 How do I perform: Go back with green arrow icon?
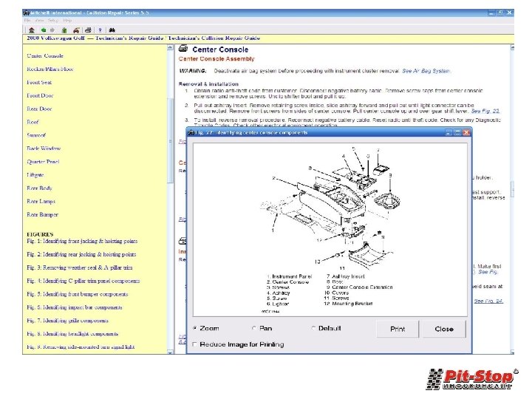coord(44,30)
